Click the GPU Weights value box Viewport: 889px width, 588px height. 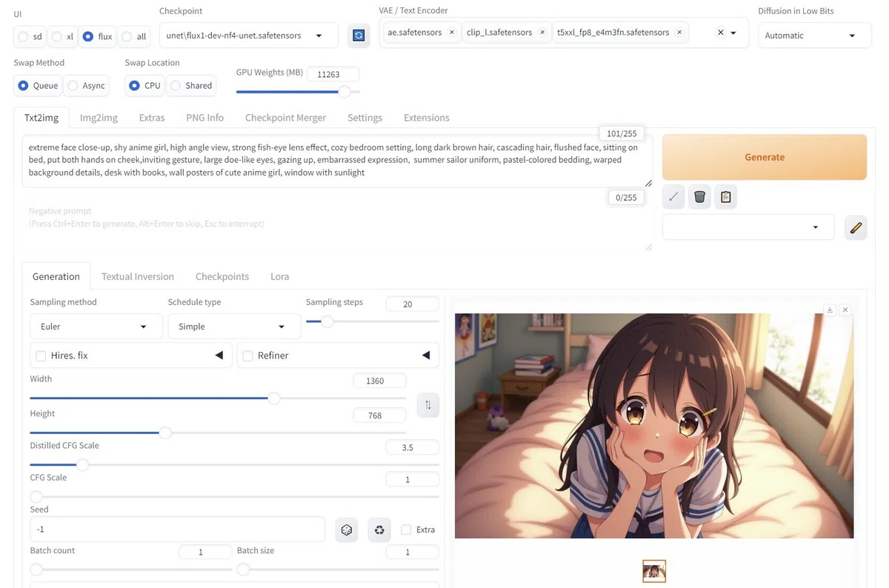[333, 74]
